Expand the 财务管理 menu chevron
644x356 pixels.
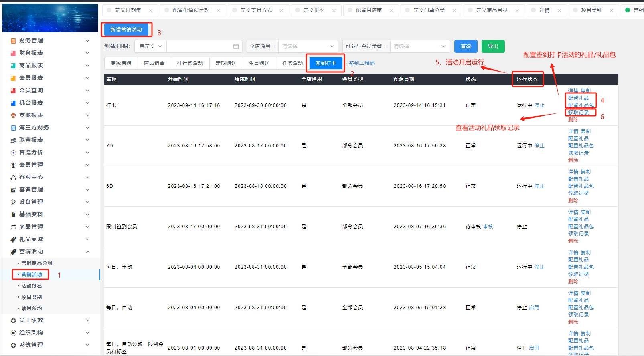click(87, 41)
